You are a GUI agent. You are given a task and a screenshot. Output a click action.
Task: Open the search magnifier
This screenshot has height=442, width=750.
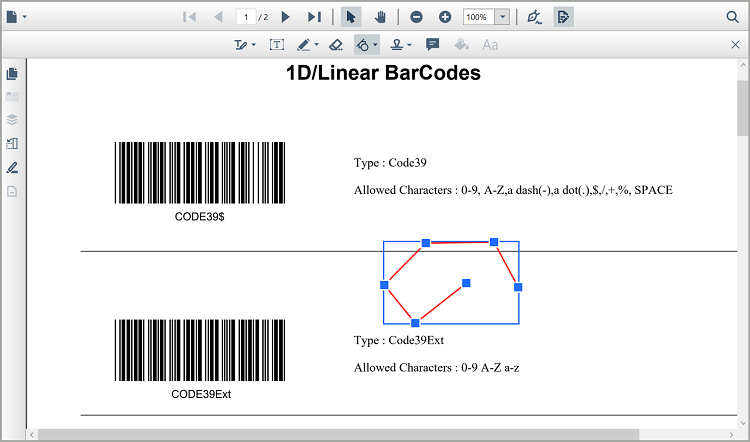pyautogui.click(x=732, y=17)
